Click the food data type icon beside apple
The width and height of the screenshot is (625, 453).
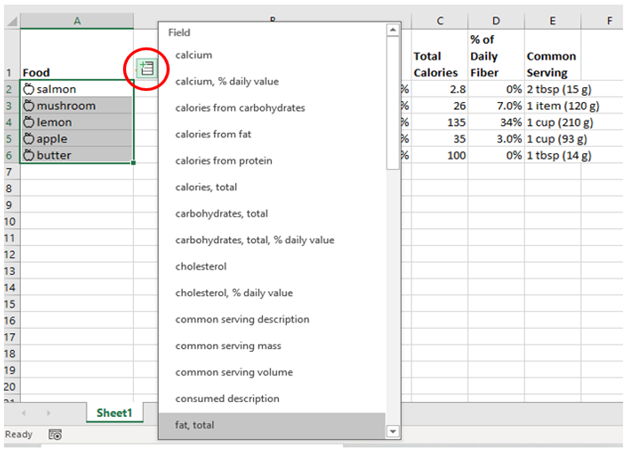29,139
